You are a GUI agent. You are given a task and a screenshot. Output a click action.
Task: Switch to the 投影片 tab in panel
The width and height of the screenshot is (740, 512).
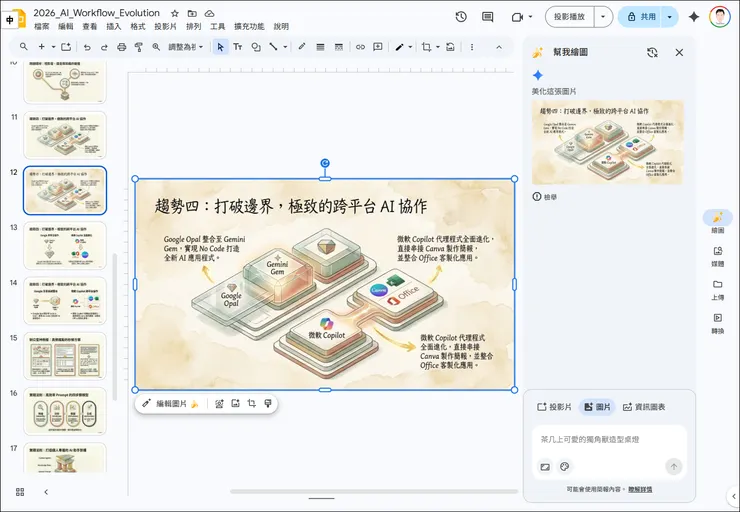(555, 407)
